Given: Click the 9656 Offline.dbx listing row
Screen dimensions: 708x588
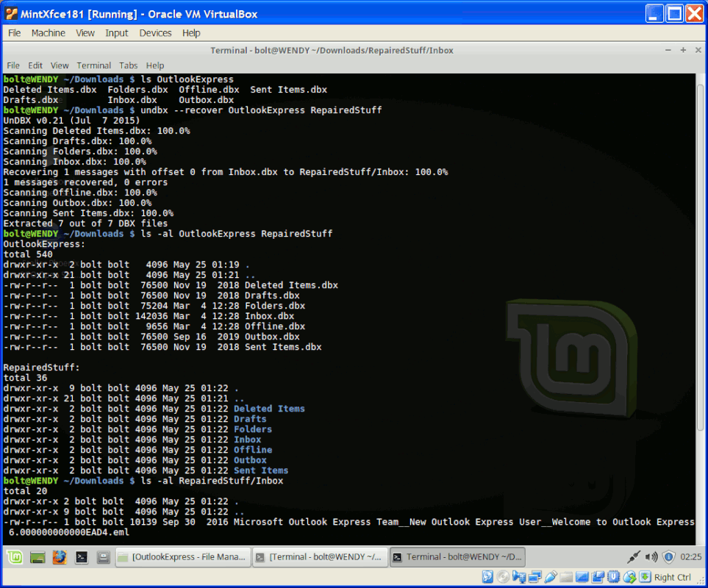Looking at the screenshot, I should 154,327.
